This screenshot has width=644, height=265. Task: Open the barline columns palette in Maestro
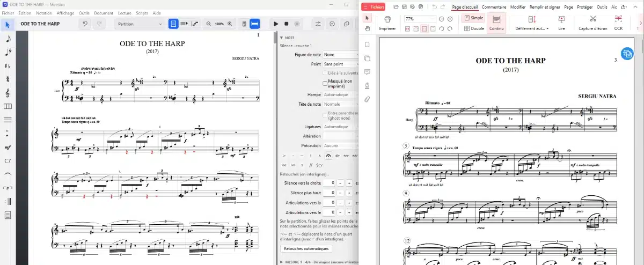click(x=8, y=106)
